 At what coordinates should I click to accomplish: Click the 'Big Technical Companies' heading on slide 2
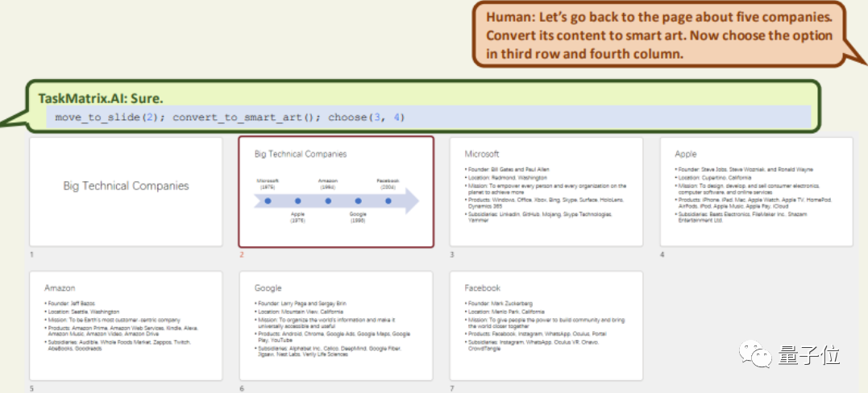301,154
